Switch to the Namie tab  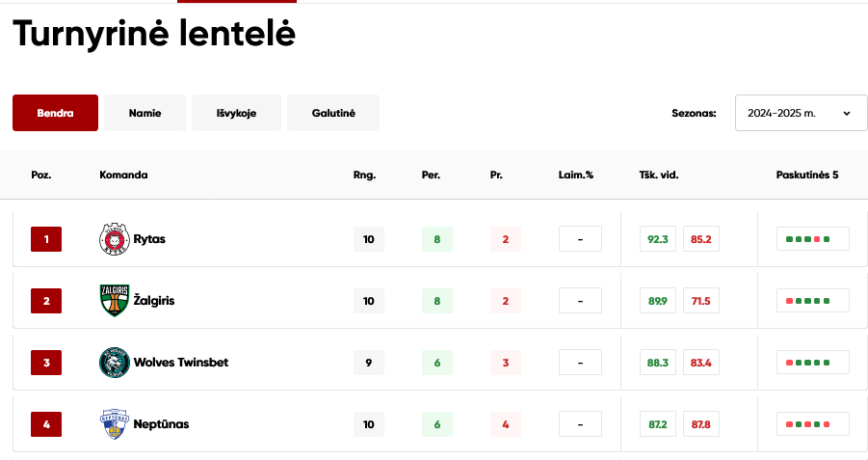coord(145,113)
